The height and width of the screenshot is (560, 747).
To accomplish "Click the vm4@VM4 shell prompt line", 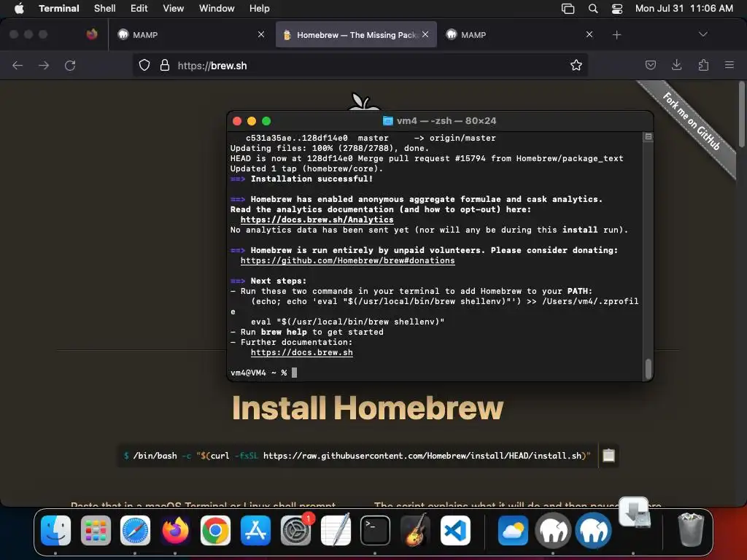I will click(x=263, y=373).
